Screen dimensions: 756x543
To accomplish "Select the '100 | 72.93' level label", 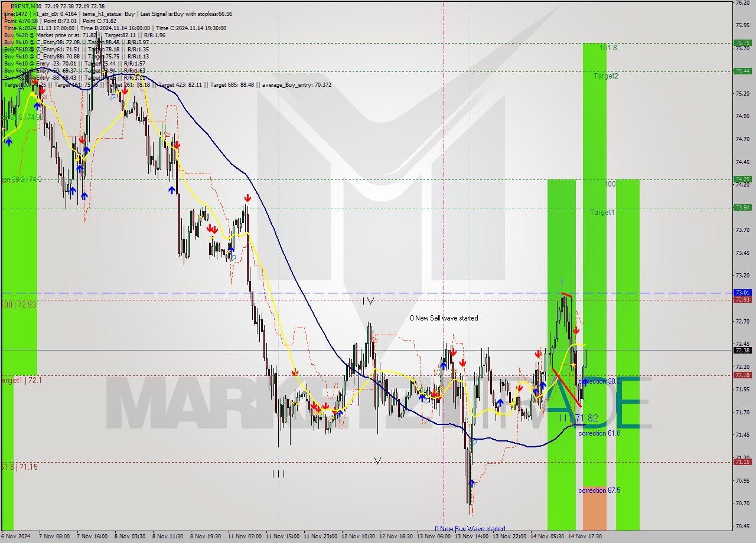I will [18, 305].
